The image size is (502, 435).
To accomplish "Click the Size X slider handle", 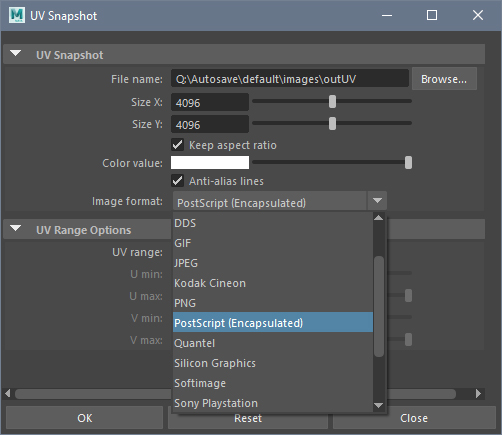I will click(332, 101).
